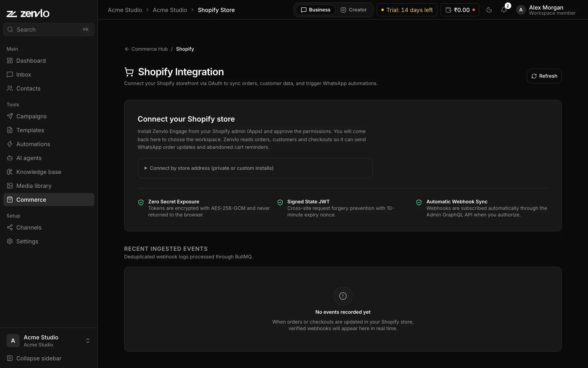Image resolution: width=588 pixels, height=368 pixels.
Task: Open the Settings gear icon
Action: point(10,241)
